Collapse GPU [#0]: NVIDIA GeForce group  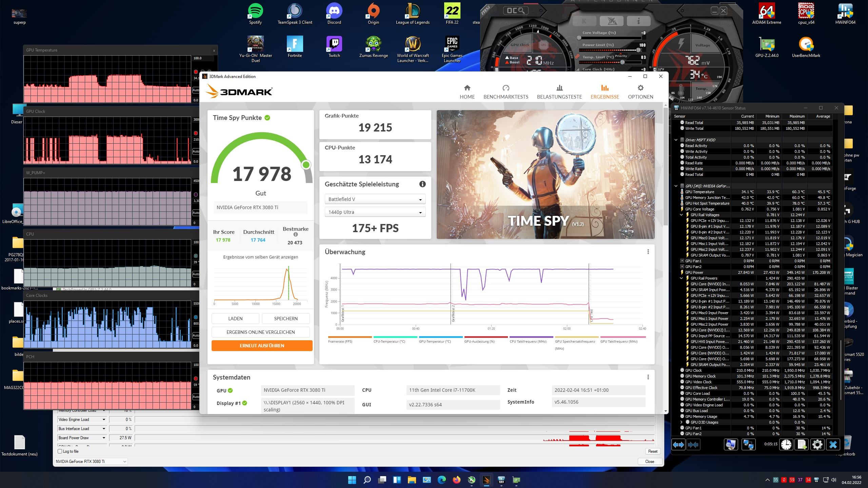[676, 186]
